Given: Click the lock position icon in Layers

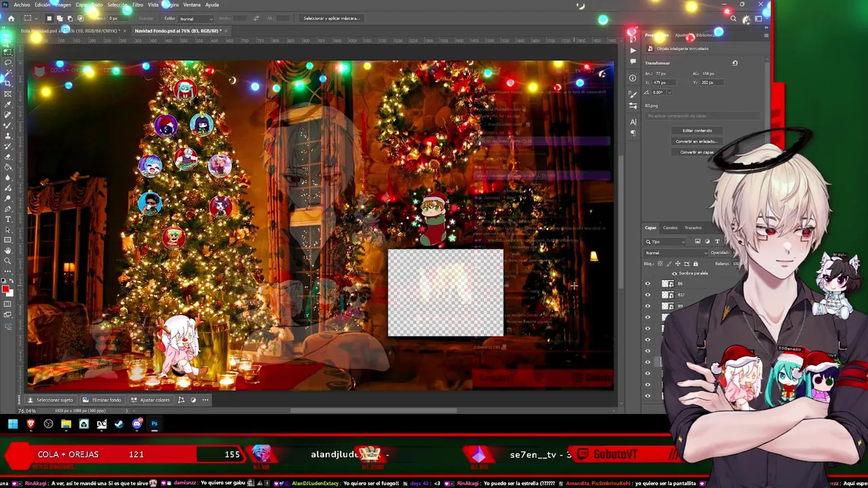Looking at the screenshot, I should pos(677,264).
